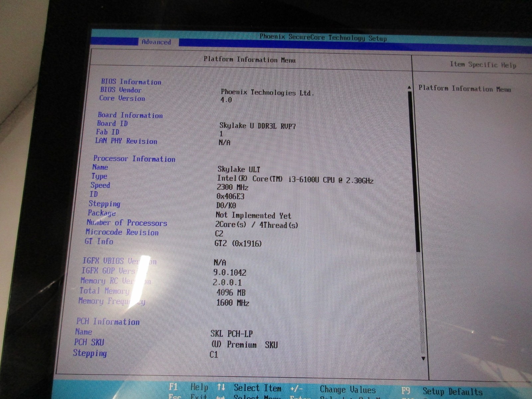Click 'Phoenix Technologies Ltd.' value

267,93
